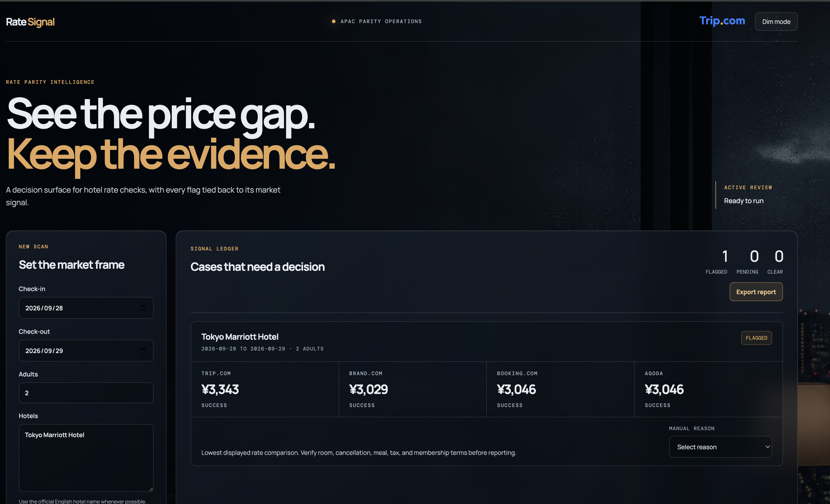Open the Check-in calendar picker icon

click(143, 308)
